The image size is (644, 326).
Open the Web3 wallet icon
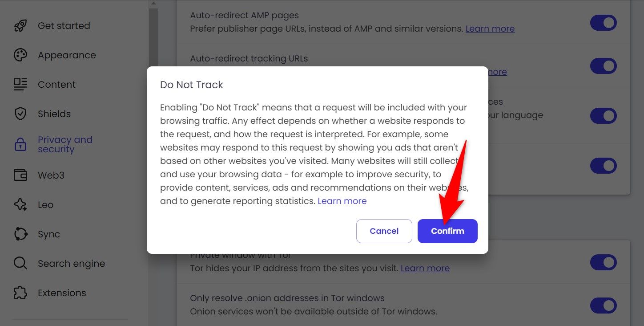[20, 175]
